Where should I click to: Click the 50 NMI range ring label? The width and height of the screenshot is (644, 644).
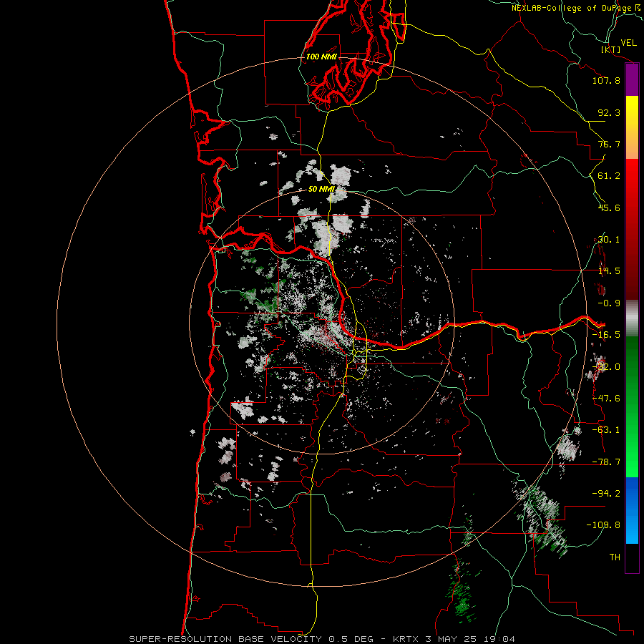321,189
